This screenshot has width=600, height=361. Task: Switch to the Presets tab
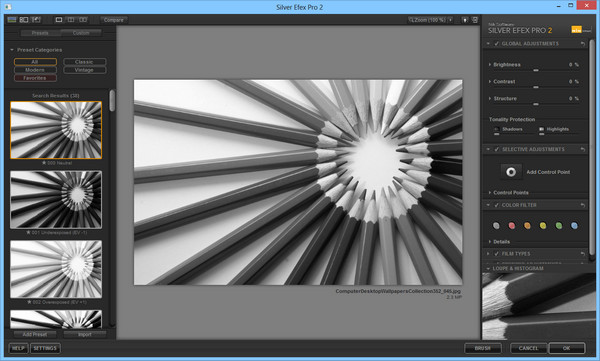[x=40, y=33]
